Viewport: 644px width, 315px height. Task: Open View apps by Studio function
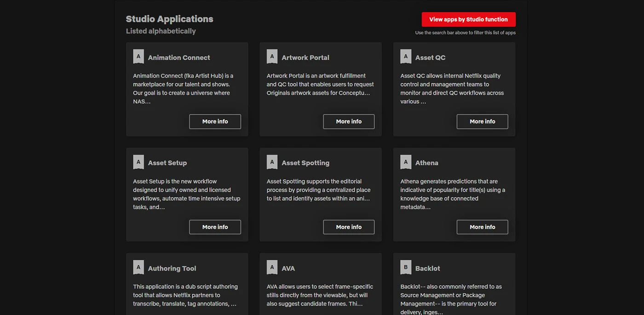(468, 19)
